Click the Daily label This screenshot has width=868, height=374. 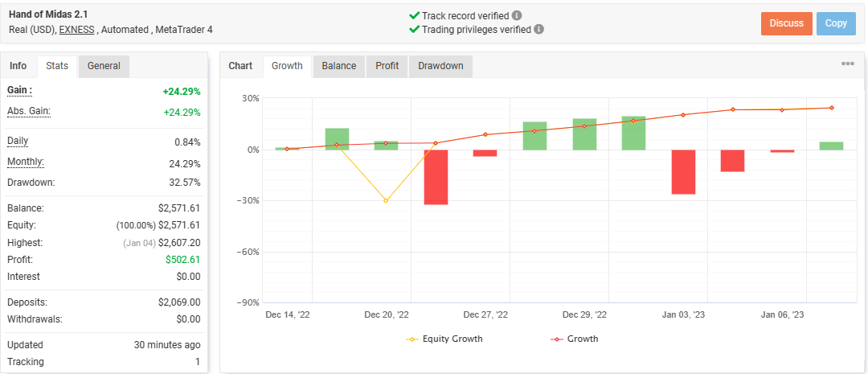18,142
